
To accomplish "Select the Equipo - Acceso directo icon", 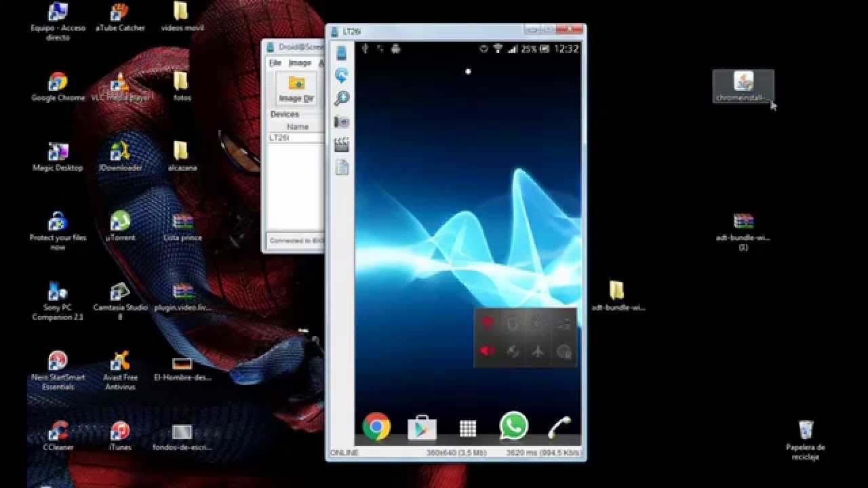I will [x=58, y=22].
